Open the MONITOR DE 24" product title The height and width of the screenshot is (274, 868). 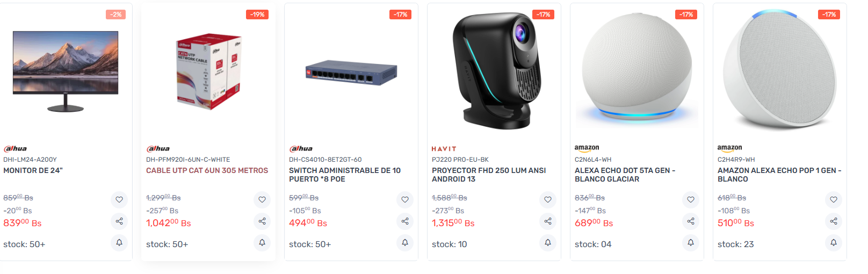click(x=33, y=170)
